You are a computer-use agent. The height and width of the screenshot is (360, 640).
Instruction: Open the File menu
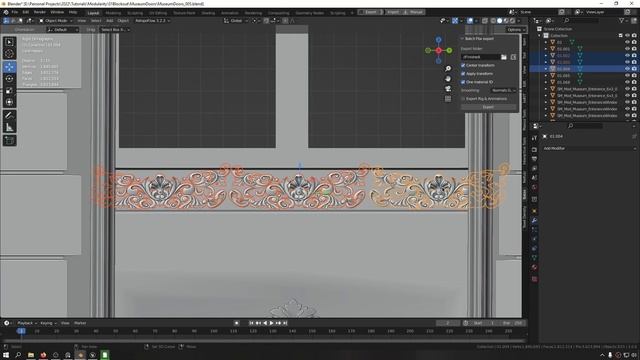pos(15,12)
